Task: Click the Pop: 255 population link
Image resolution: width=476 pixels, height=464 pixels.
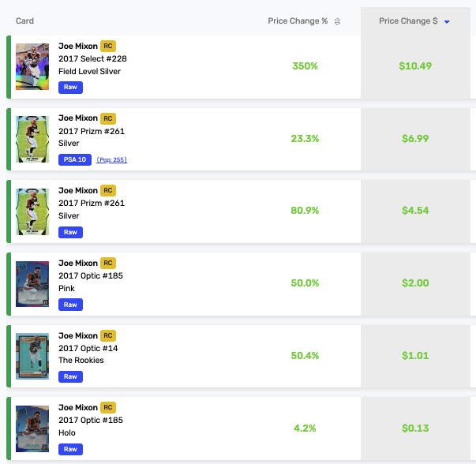Action: (112, 159)
